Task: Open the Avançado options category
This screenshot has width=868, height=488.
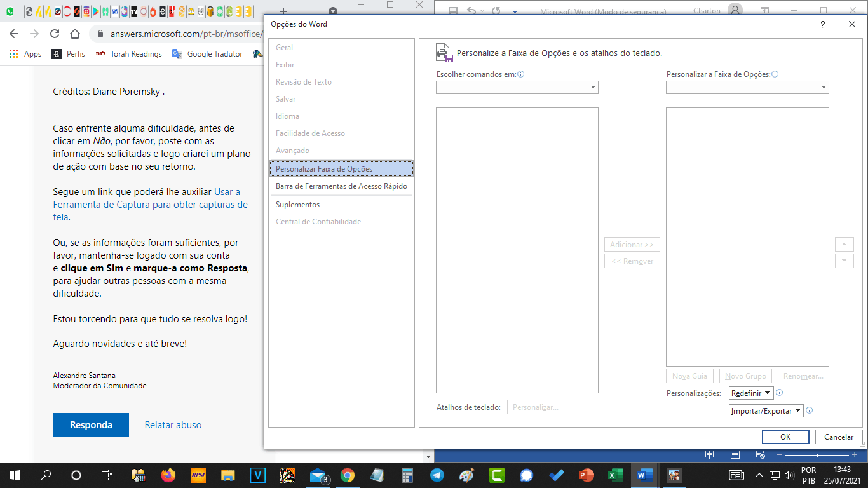Action: pyautogui.click(x=341, y=151)
